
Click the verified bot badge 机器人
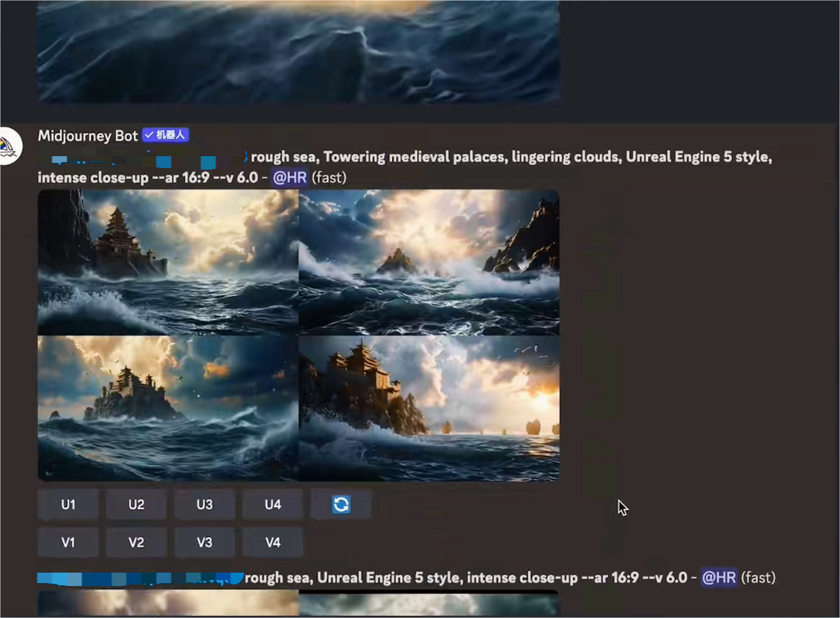(x=166, y=135)
